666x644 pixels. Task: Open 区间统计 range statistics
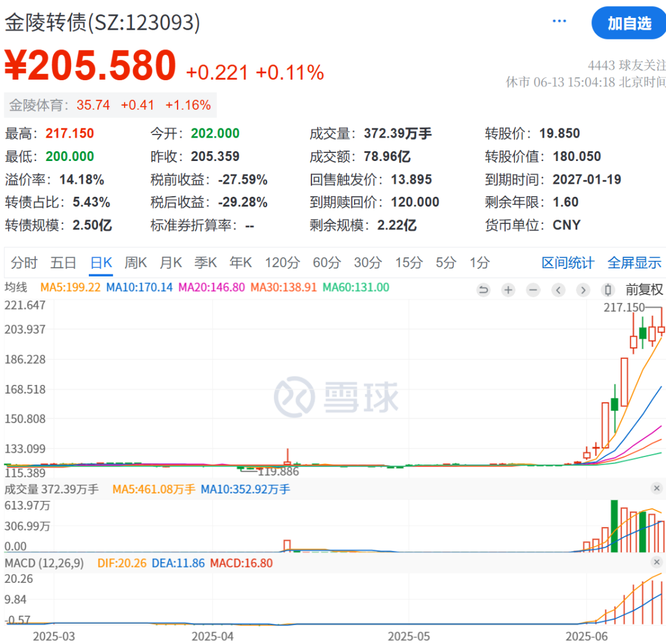[x=568, y=263]
